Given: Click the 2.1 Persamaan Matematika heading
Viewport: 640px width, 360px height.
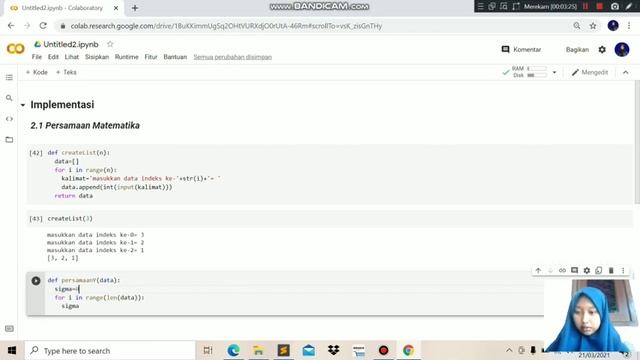Looking at the screenshot, I should click(x=85, y=125).
